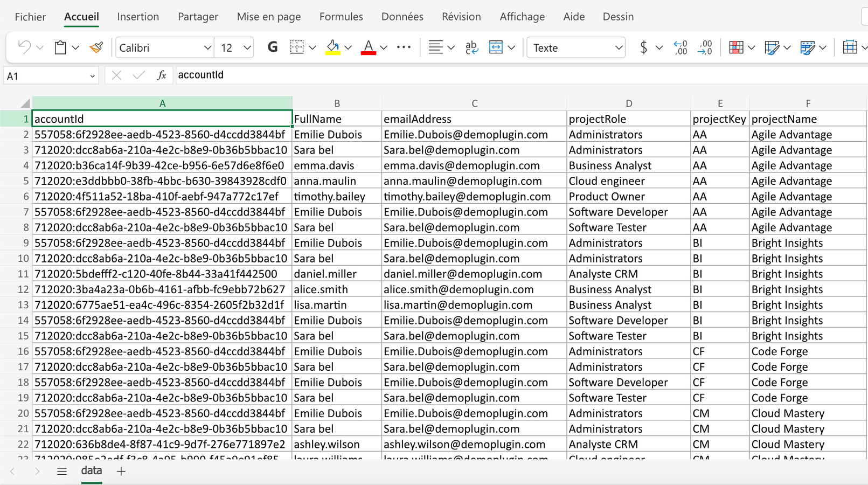Open the conditional formatting icon

pos(736,47)
